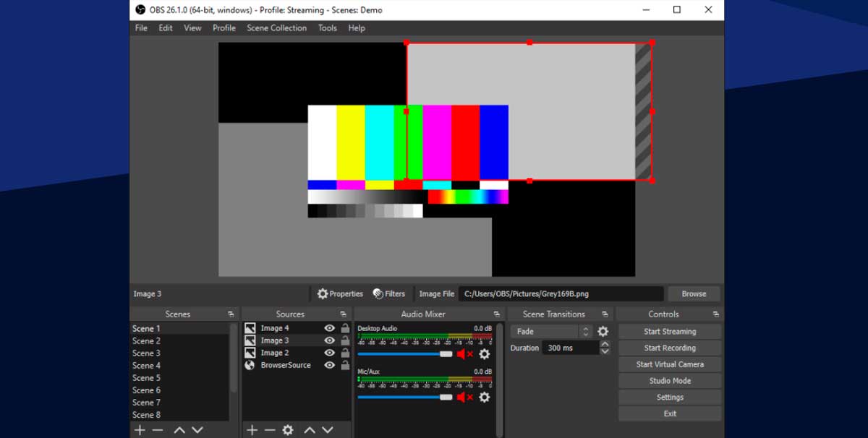Open Mic/Aux gear settings
The image size is (868, 438).
pyautogui.click(x=485, y=397)
